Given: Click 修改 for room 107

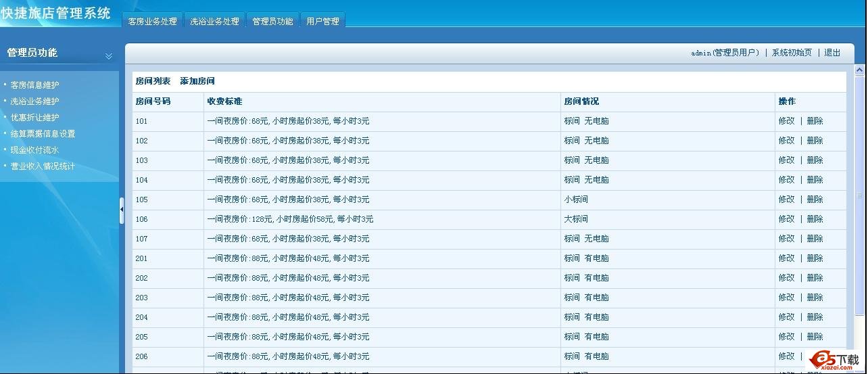Looking at the screenshot, I should [786, 239].
